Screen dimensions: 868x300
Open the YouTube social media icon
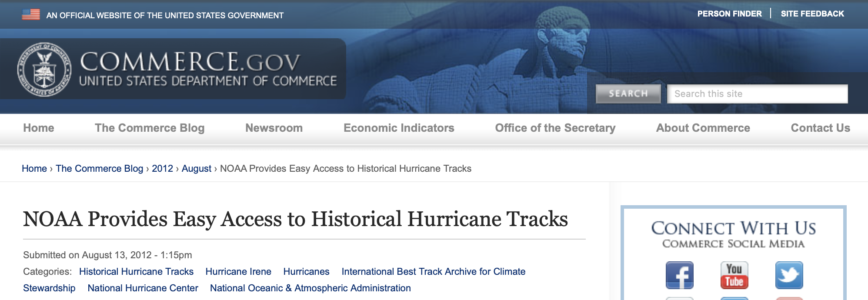tap(734, 275)
